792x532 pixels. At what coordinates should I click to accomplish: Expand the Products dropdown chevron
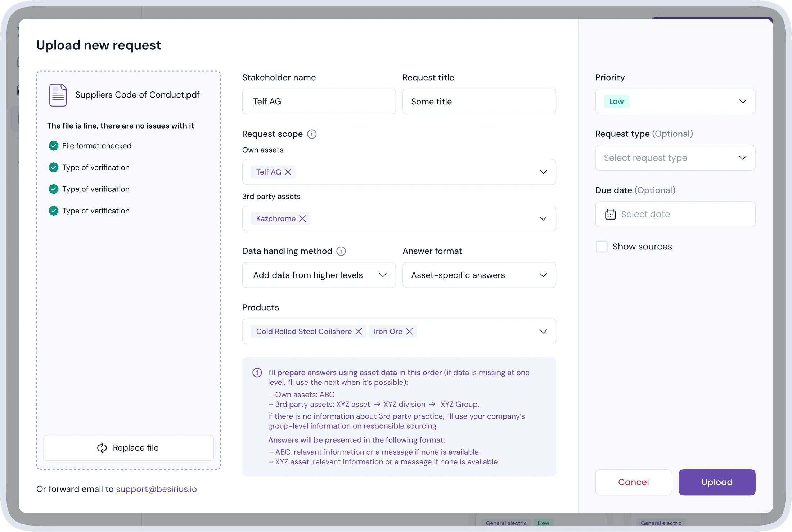543,332
